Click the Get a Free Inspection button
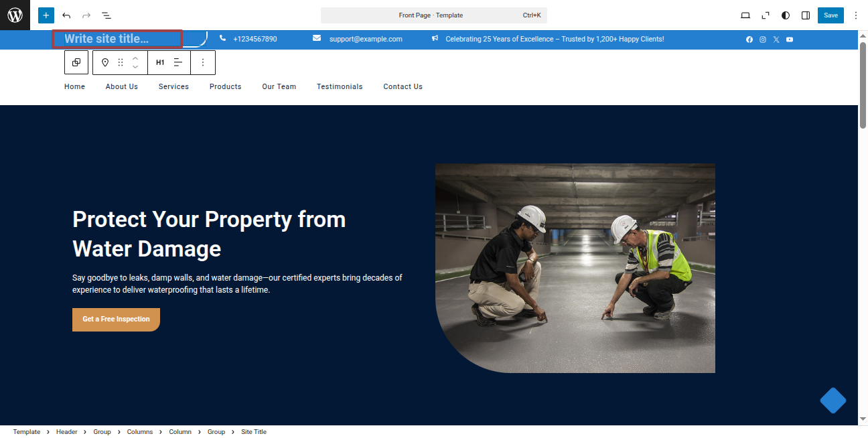Viewport: 868px width, 438px height. point(116,319)
